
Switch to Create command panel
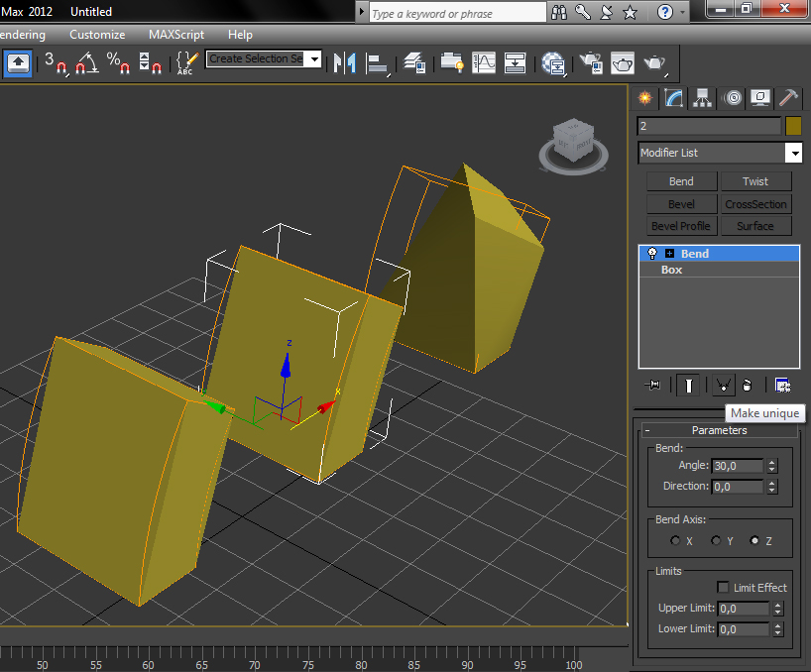pos(645,98)
